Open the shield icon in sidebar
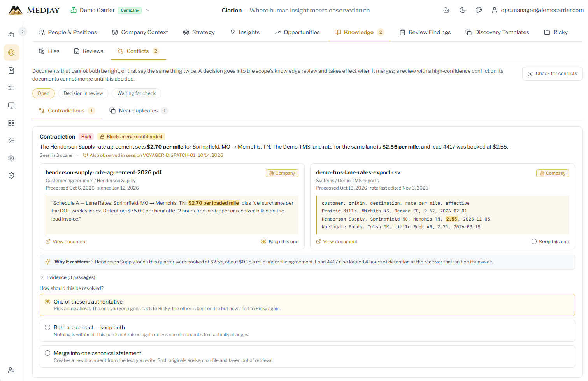This screenshot has width=588, height=381. pos(11,176)
